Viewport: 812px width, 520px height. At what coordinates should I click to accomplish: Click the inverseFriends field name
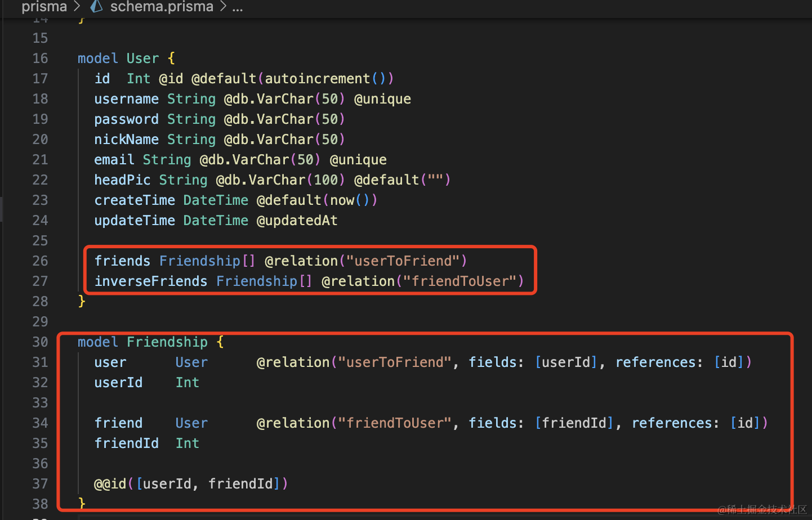[x=150, y=281]
